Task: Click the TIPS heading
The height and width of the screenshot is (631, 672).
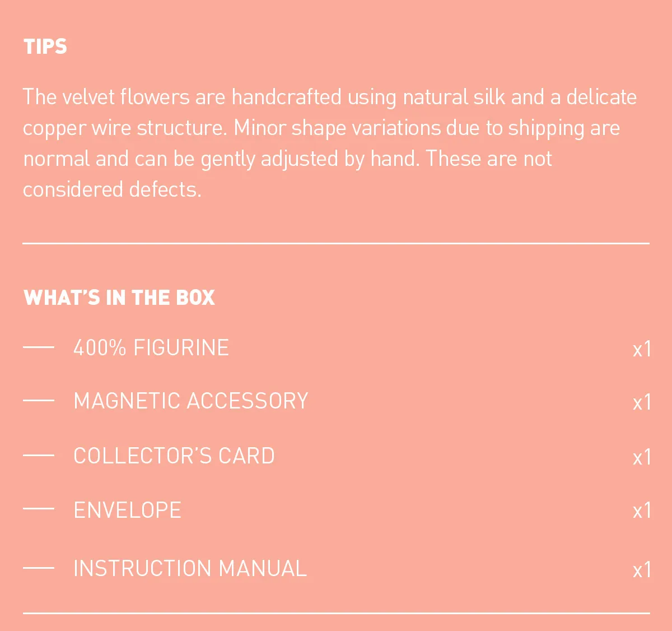Action: [x=45, y=47]
